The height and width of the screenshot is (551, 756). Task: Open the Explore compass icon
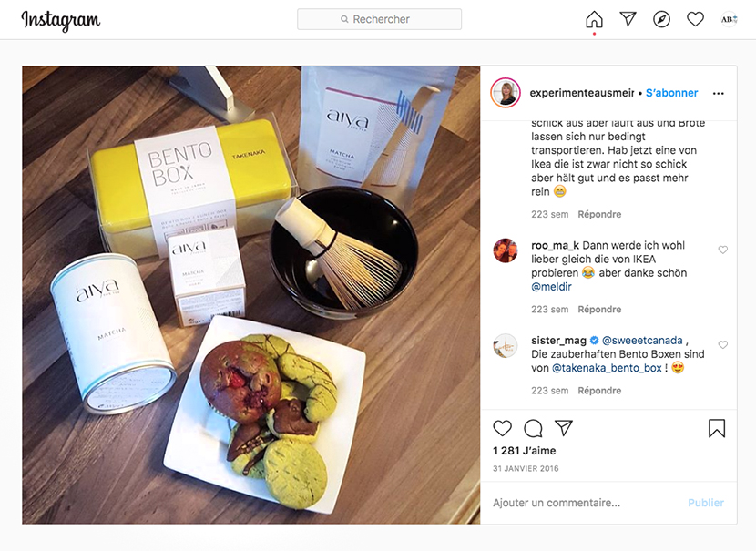click(661, 19)
